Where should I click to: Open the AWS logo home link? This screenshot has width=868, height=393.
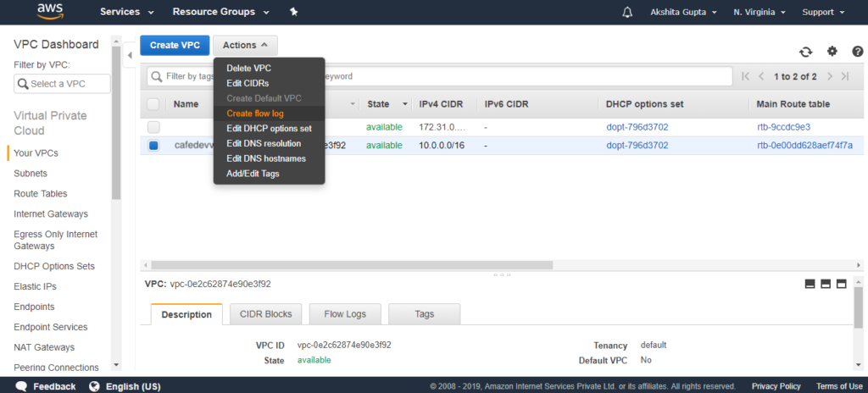pos(52,12)
